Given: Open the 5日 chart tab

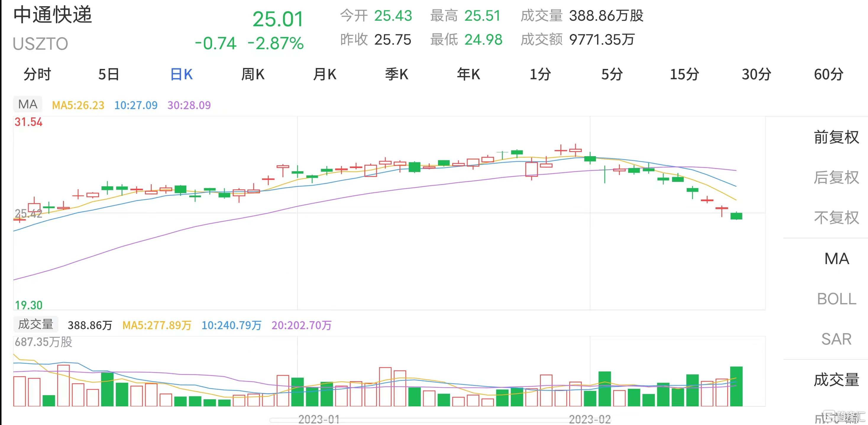Looking at the screenshot, I should pos(109,74).
